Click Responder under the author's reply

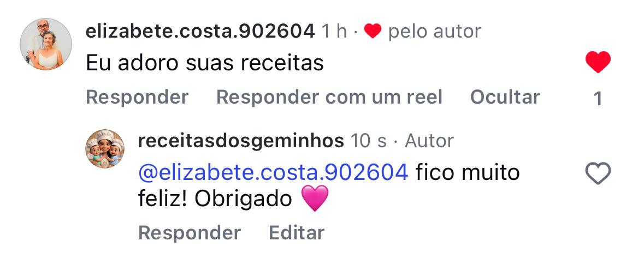190,233
